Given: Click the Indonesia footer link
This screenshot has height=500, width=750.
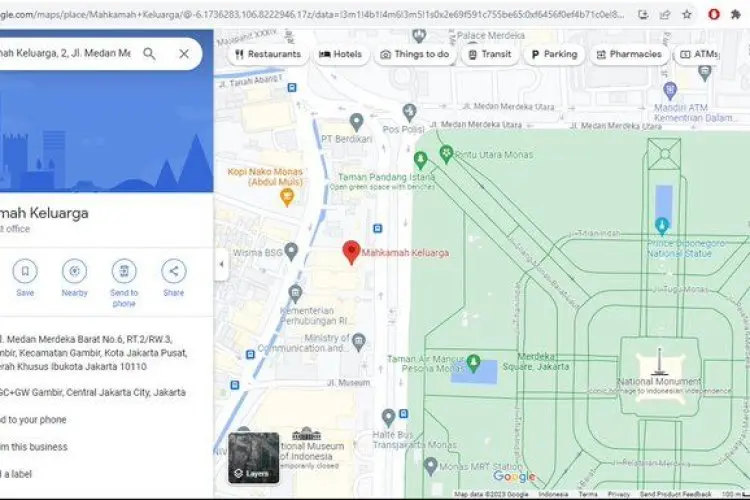Looking at the screenshot, I should click(553, 494).
